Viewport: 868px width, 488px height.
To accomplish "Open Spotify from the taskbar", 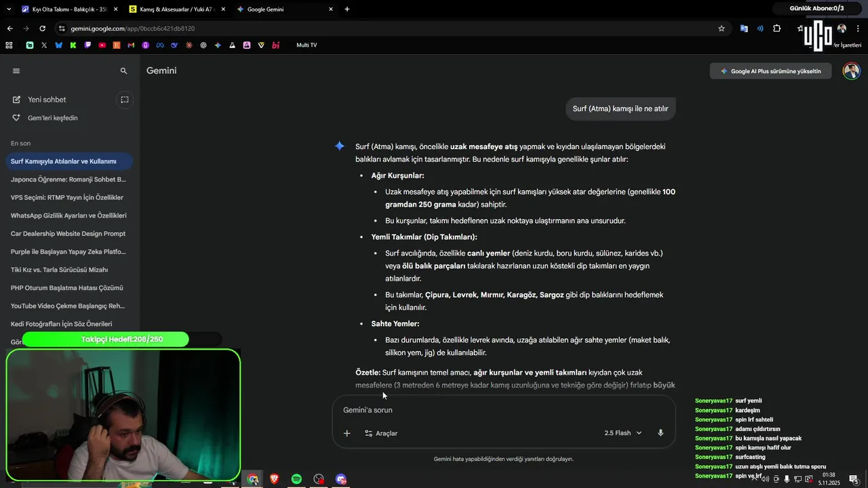I will (296, 479).
